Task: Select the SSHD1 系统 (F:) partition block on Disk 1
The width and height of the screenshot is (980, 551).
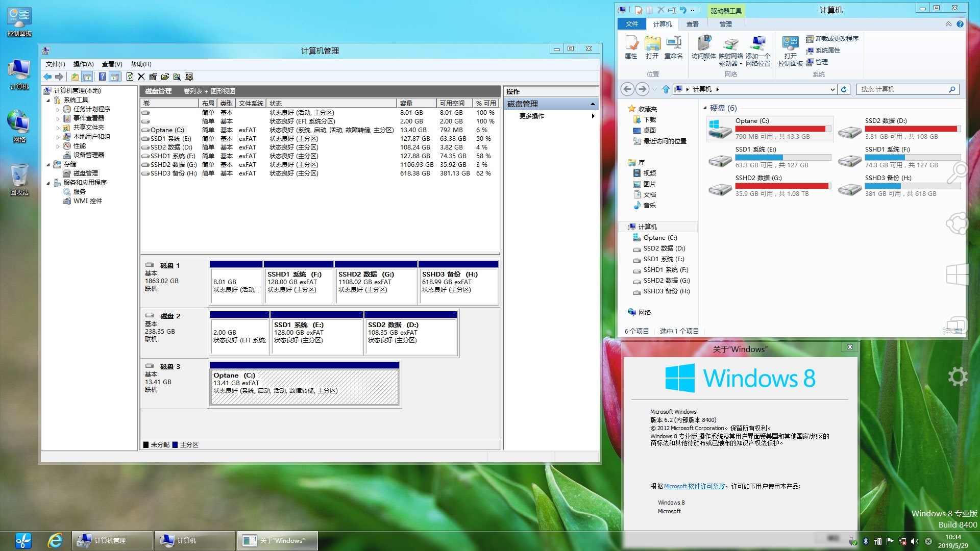Action: (299, 282)
